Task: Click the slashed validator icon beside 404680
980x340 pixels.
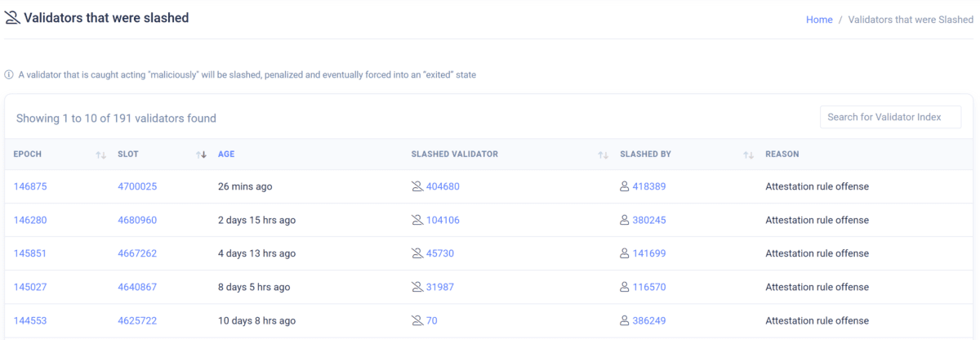Action: (x=417, y=186)
